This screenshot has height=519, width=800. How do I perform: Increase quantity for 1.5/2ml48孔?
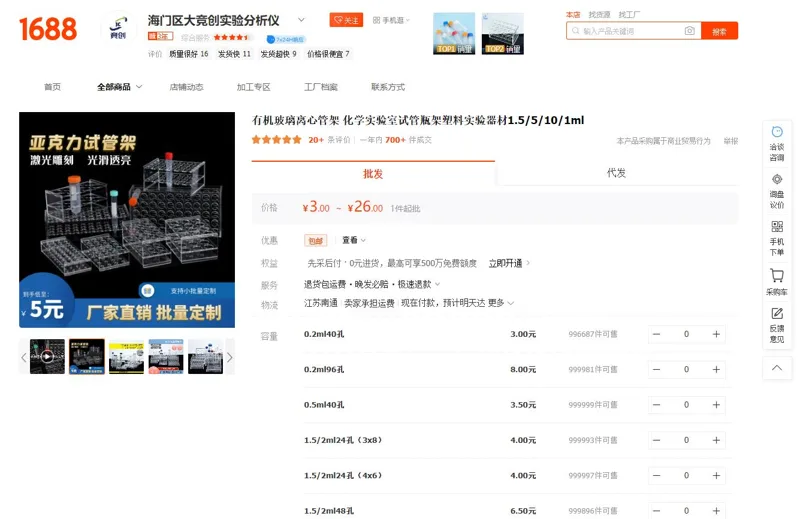click(716, 511)
